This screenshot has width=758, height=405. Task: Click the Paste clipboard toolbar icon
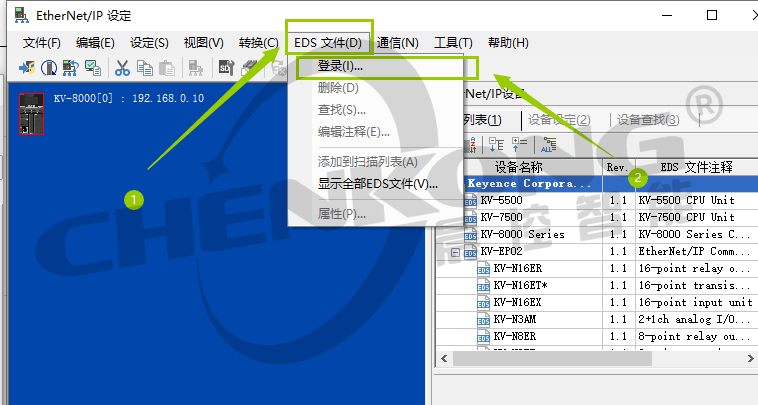tap(167, 68)
